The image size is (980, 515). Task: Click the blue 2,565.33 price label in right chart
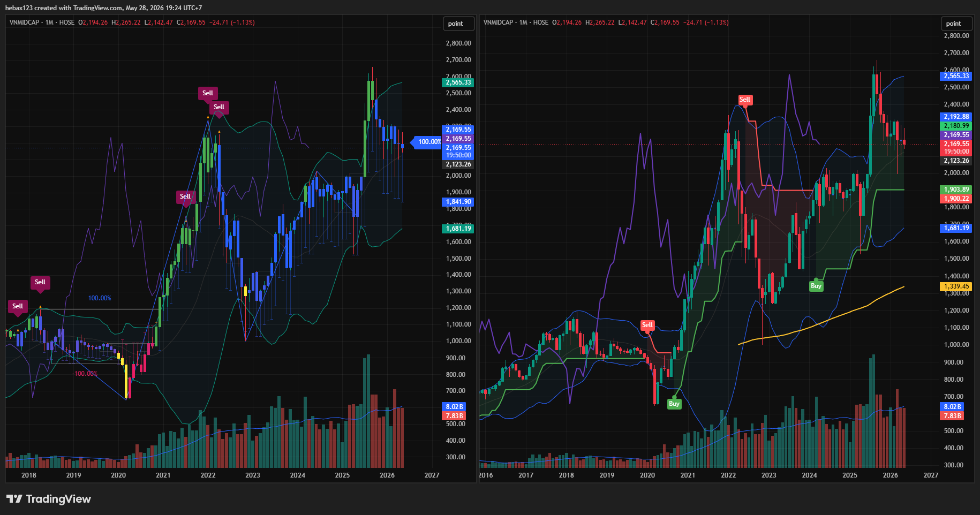(956, 76)
